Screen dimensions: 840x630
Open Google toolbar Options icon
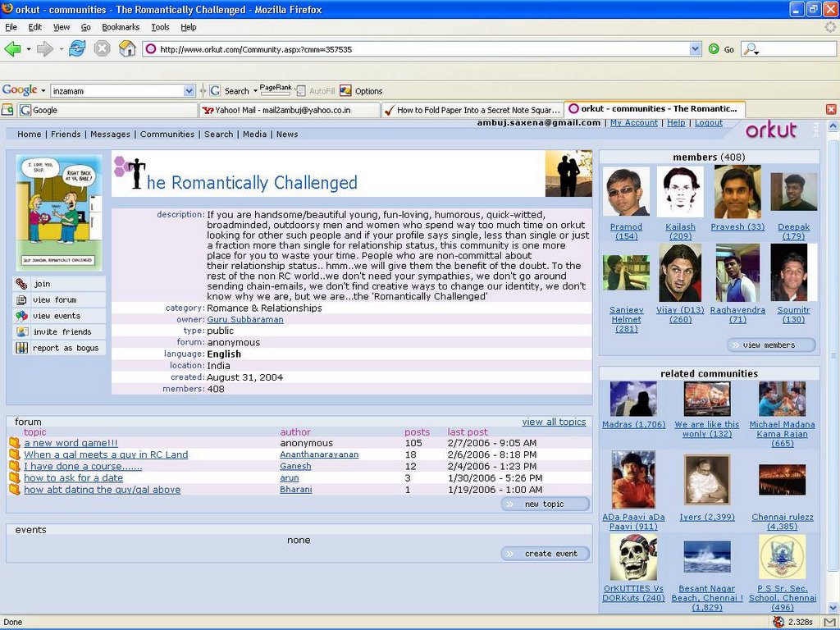[345, 90]
